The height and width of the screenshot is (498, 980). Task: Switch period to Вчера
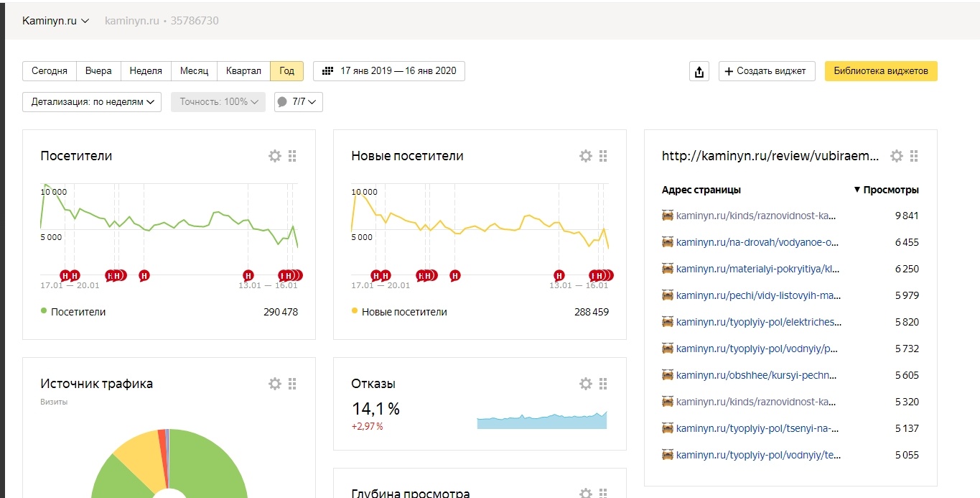point(98,71)
